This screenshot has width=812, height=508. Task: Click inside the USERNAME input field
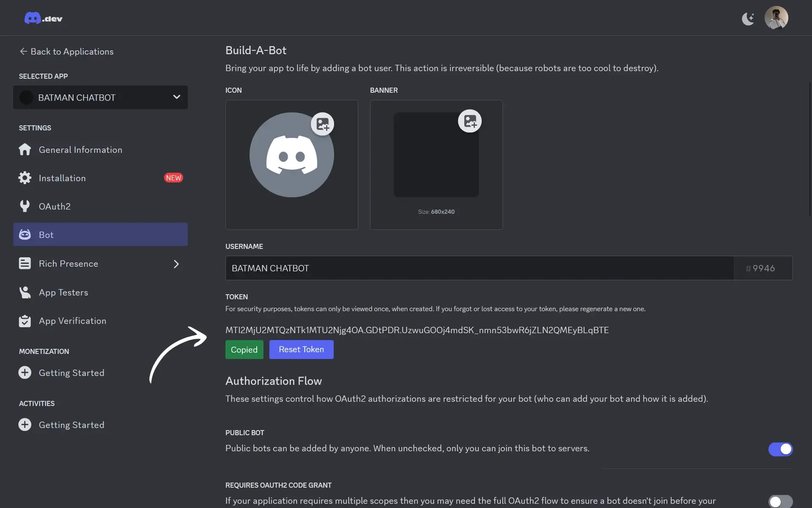(465, 268)
